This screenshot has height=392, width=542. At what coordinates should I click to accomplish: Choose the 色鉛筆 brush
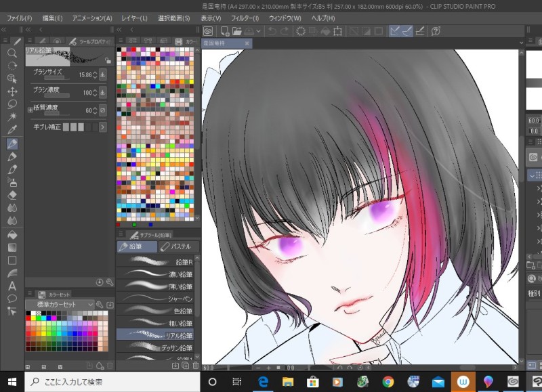[155, 311]
